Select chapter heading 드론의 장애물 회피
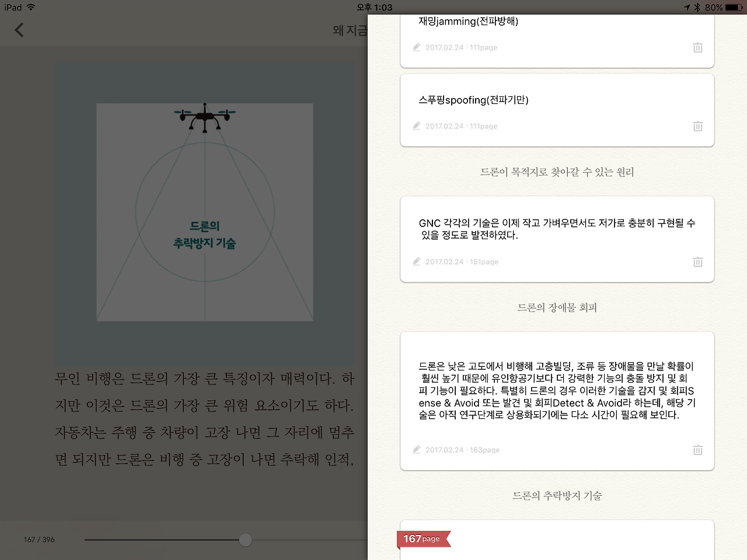Image resolution: width=747 pixels, height=560 pixels. [557, 307]
